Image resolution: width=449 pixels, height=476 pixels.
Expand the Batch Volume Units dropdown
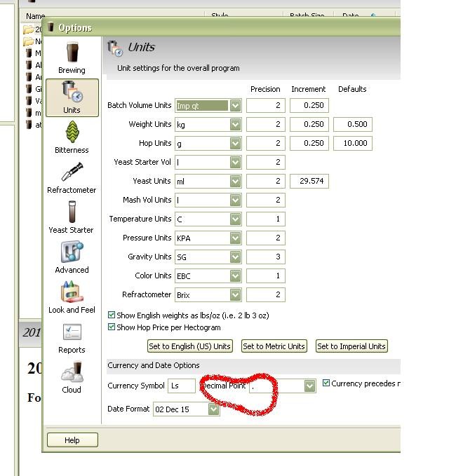pos(236,106)
